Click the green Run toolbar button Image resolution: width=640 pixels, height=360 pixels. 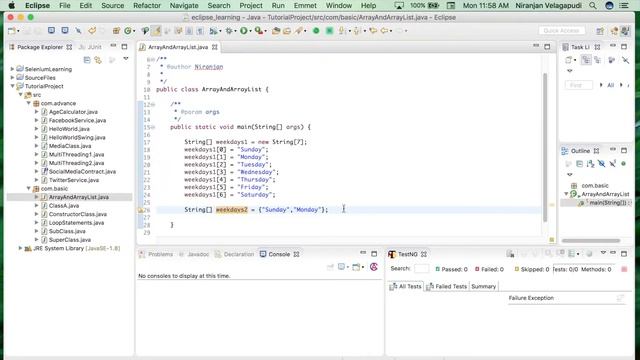pyautogui.click(x=244, y=31)
